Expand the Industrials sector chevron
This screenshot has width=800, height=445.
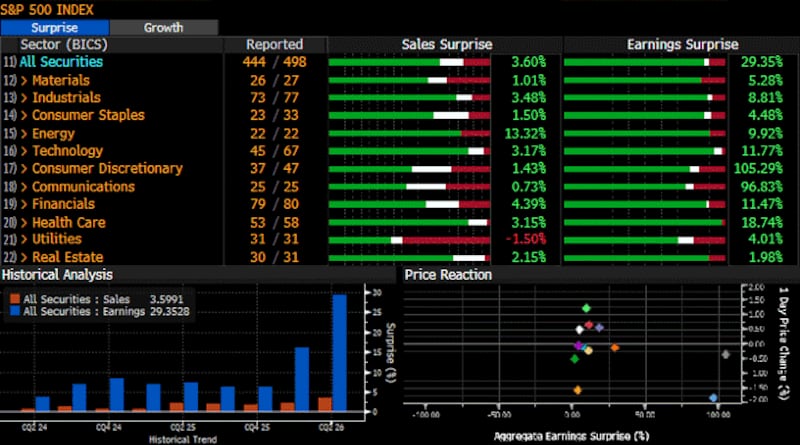(24, 98)
